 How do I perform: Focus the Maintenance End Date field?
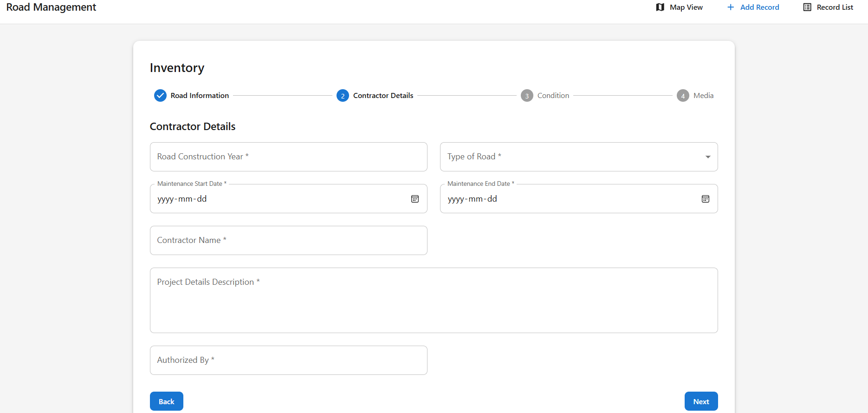(579, 199)
